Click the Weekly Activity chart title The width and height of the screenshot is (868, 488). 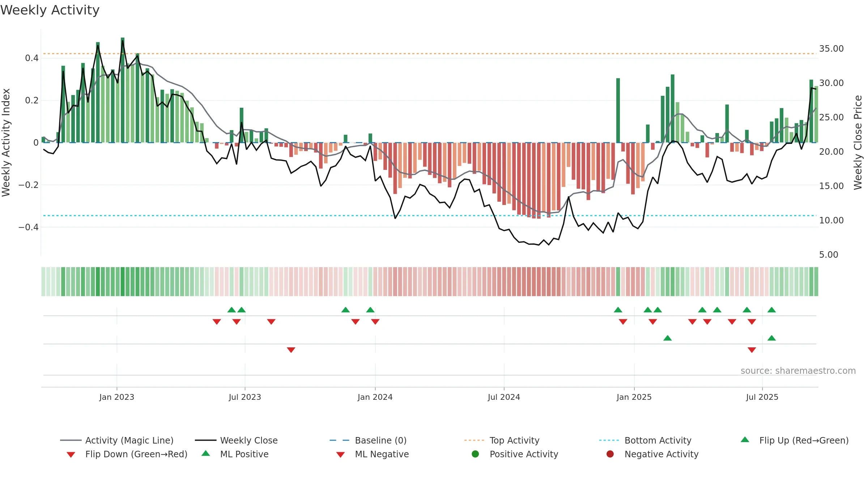pos(50,10)
